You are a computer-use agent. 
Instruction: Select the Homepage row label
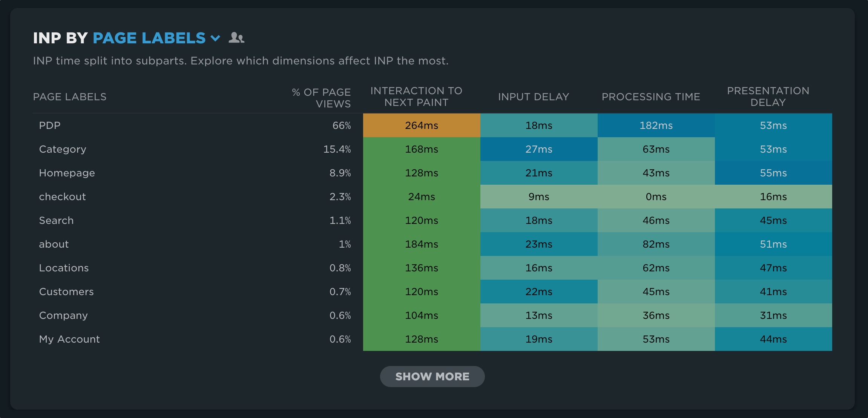coord(67,173)
